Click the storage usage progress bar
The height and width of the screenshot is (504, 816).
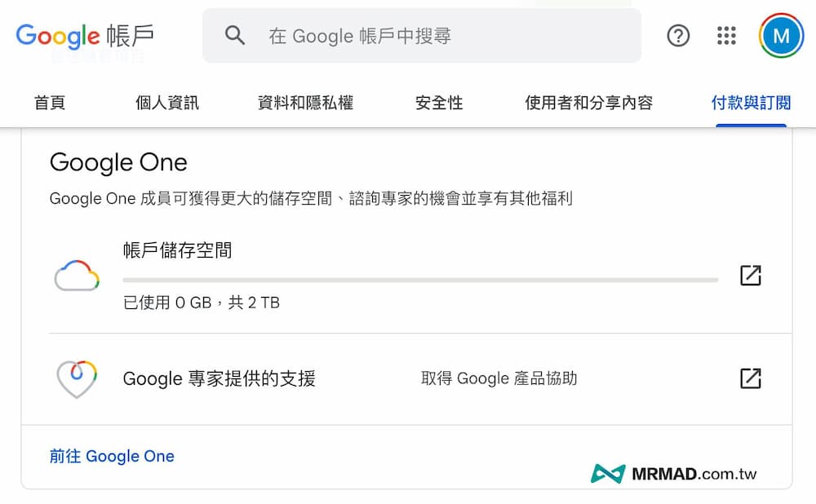(x=420, y=280)
